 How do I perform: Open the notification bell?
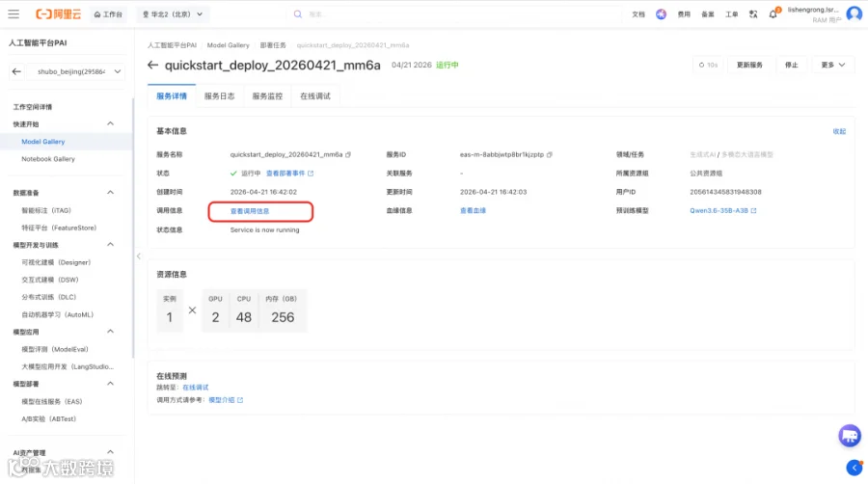[x=773, y=13]
